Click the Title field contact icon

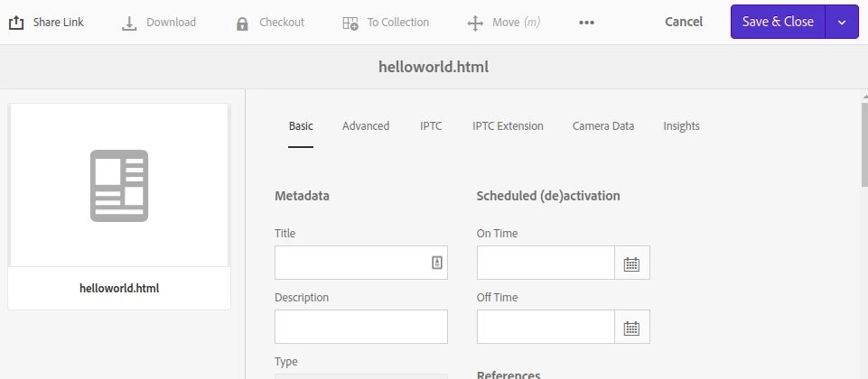436,263
